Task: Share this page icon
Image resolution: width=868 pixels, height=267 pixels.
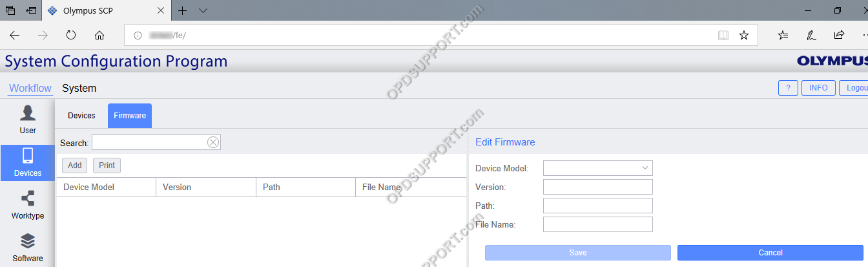Action: click(x=839, y=36)
